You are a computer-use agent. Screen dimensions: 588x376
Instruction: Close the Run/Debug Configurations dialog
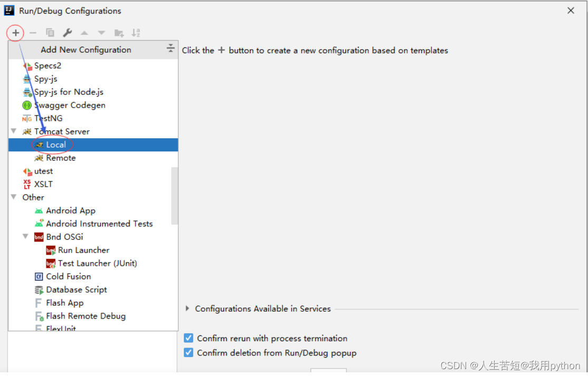point(571,11)
